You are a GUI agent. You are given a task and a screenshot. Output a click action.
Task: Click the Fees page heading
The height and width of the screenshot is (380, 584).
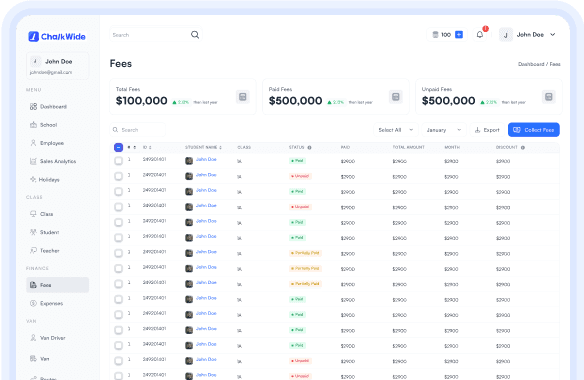[121, 64]
